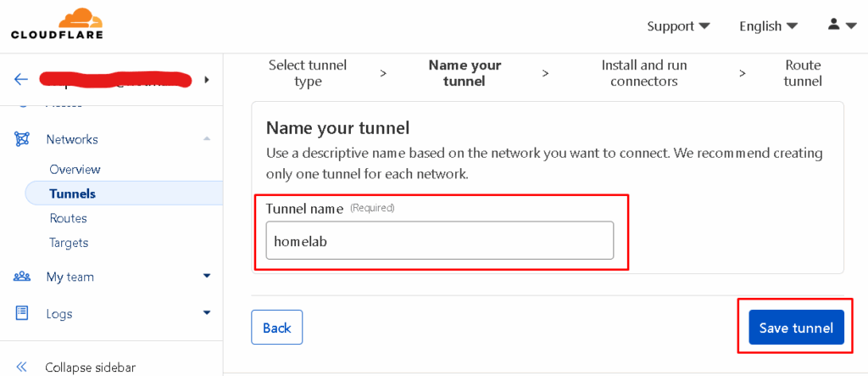Click the back arrow beside account name
This screenshot has height=376, width=868.
point(20,79)
